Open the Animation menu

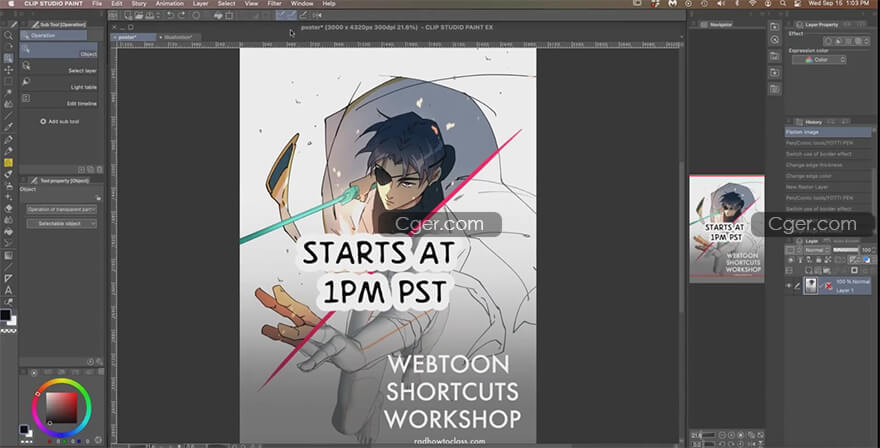[169, 4]
